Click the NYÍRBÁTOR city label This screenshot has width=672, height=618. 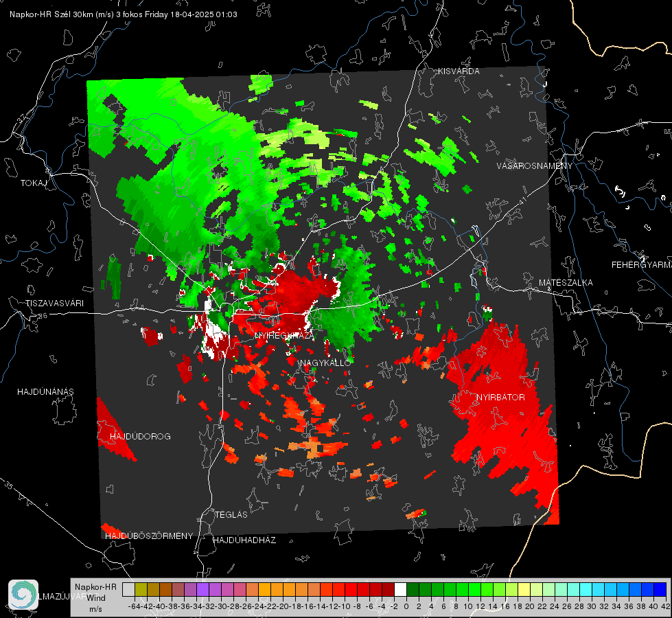pyautogui.click(x=500, y=398)
